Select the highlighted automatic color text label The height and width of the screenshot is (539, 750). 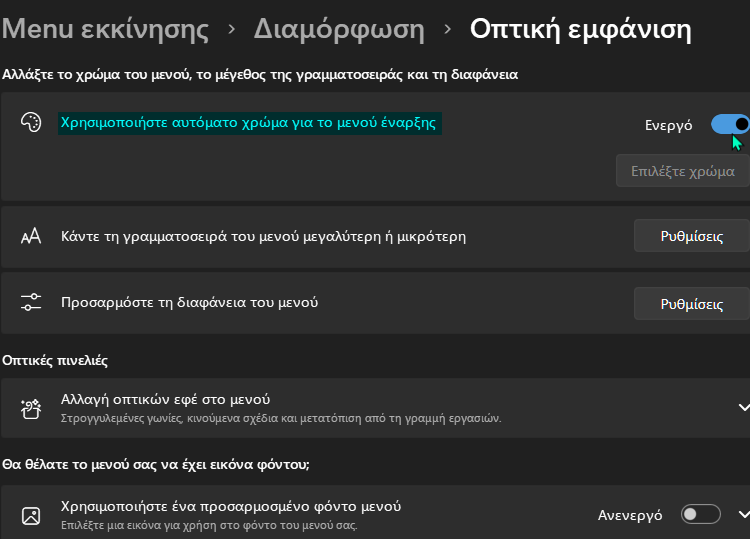point(249,123)
